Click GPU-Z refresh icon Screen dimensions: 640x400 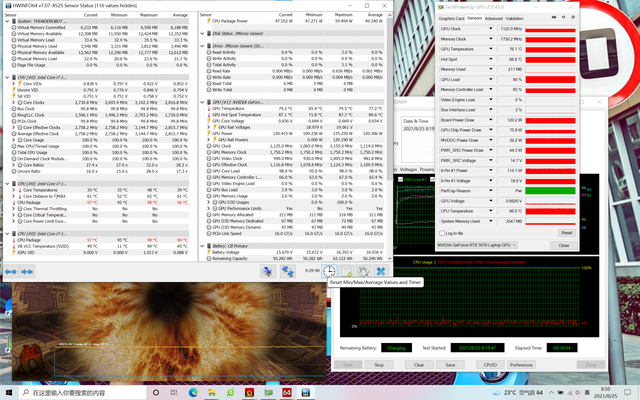[563, 18]
